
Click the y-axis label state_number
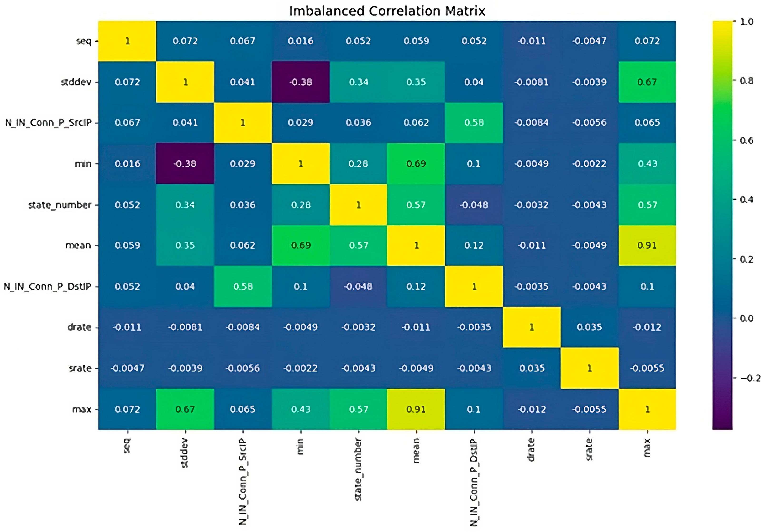click(x=60, y=205)
